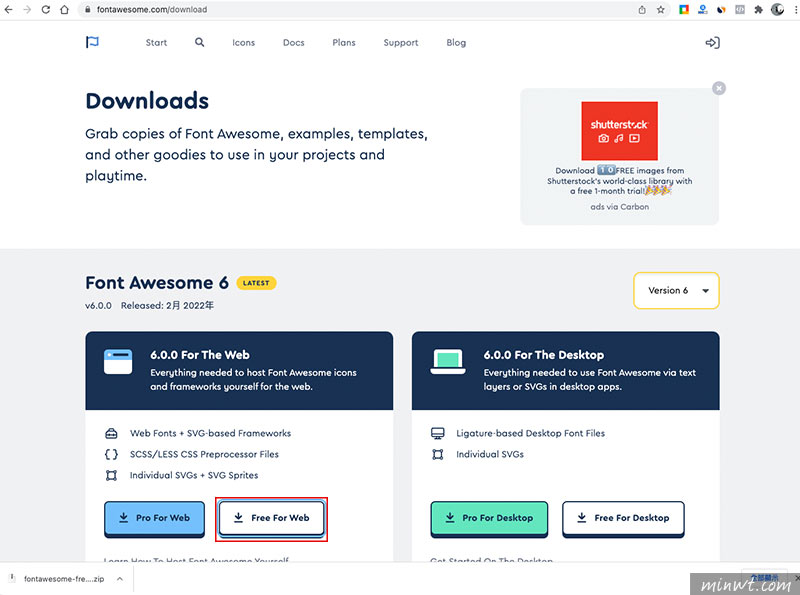
Task: Reload the page with the refresh icon
Action: (x=45, y=10)
